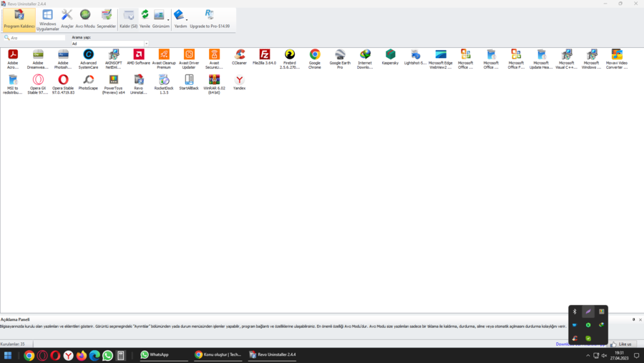Select RocketDock 1.3.5 icon
This screenshot has width=644, height=363.
[164, 84]
